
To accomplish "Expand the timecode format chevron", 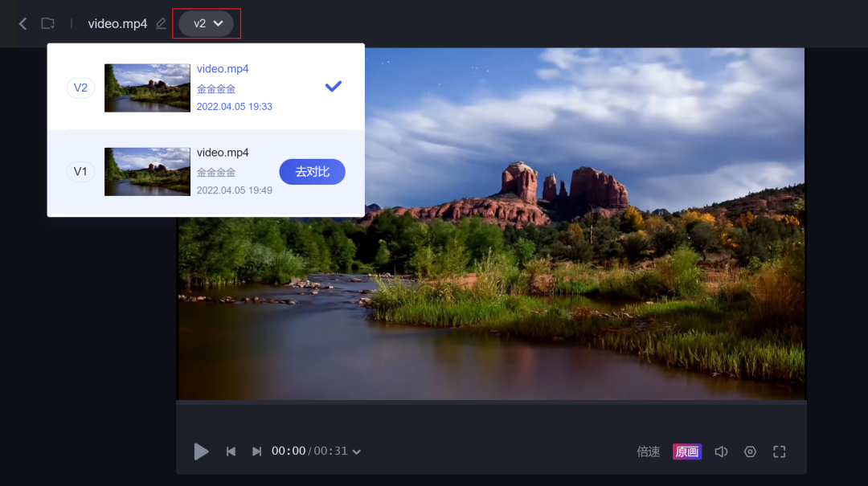I will pyautogui.click(x=357, y=452).
